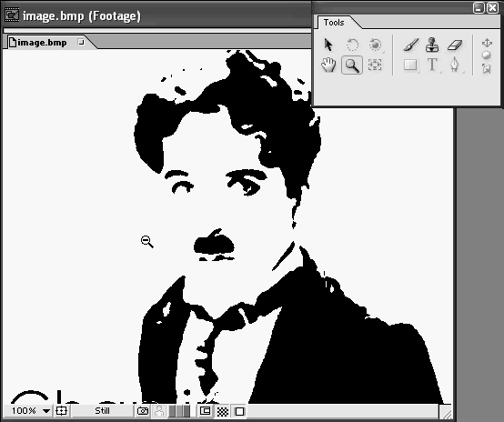Screen dimensions: 504x422
Task: Toggle the transparency grid checkerboard
Action: [222, 411]
